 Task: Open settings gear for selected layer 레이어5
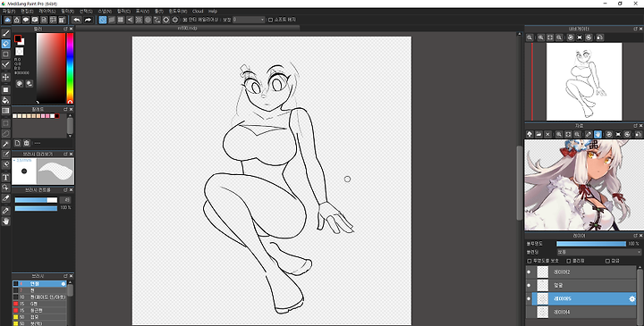pos(632,299)
